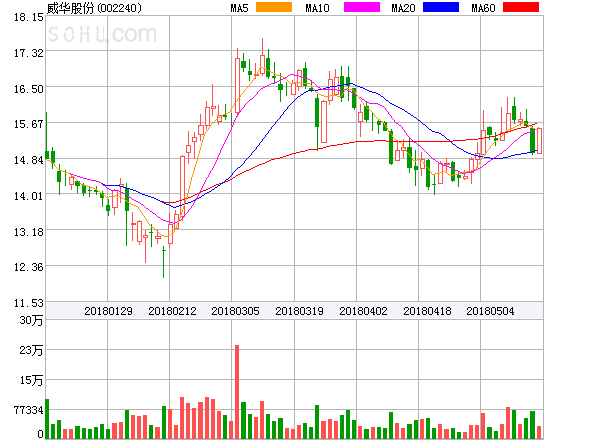Click the 15.67 price axis label
Viewport: 600px width, 440px height.
coord(29,124)
